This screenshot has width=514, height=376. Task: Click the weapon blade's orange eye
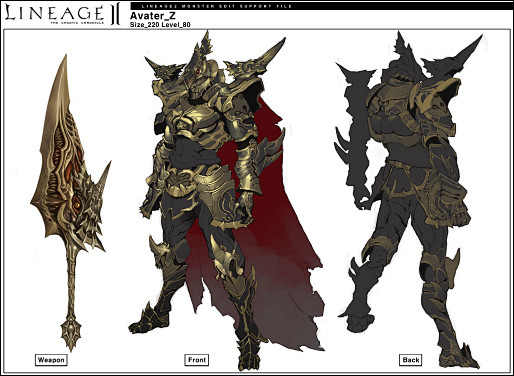(76, 201)
